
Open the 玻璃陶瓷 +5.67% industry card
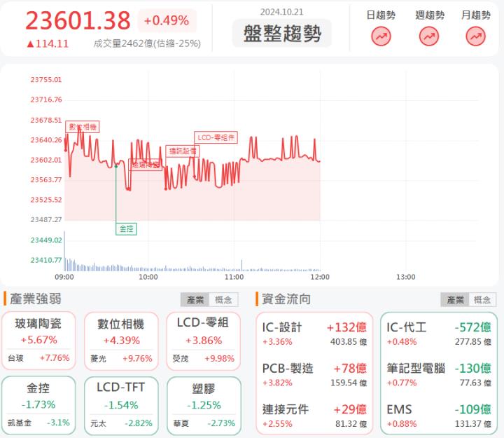click(38, 341)
